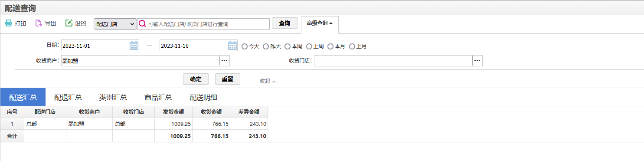
Task: Open the start date calendar icon
Action: (134, 46)
